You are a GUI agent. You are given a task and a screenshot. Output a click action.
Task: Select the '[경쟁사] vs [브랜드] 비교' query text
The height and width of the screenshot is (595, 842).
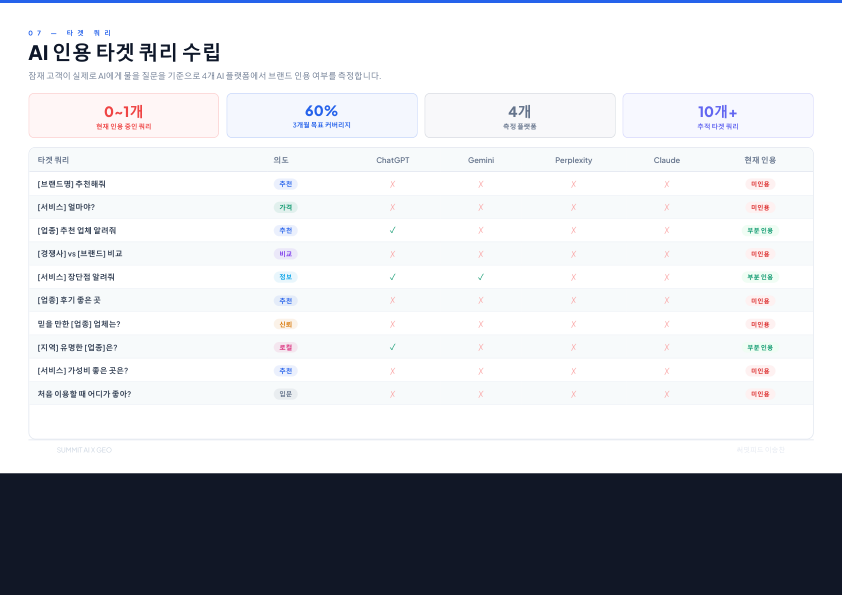pyautogui.click(x=80, y=254)
